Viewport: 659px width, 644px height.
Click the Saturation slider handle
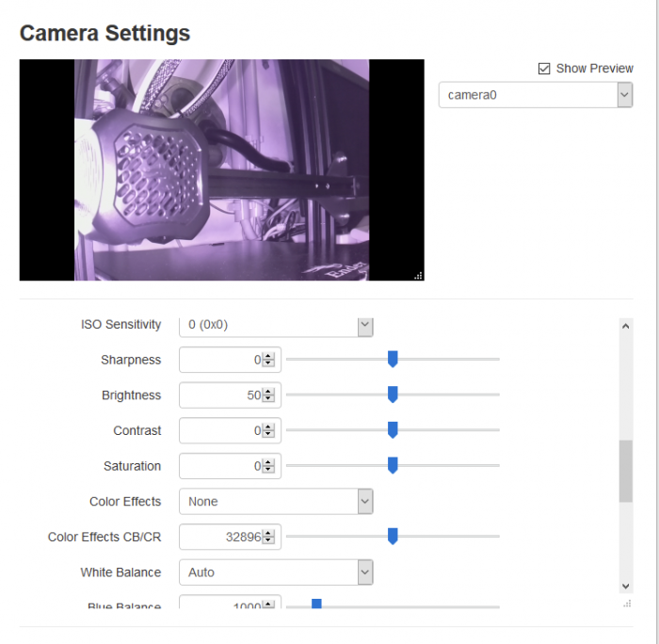pyautogui.click(x=393, y=465)
